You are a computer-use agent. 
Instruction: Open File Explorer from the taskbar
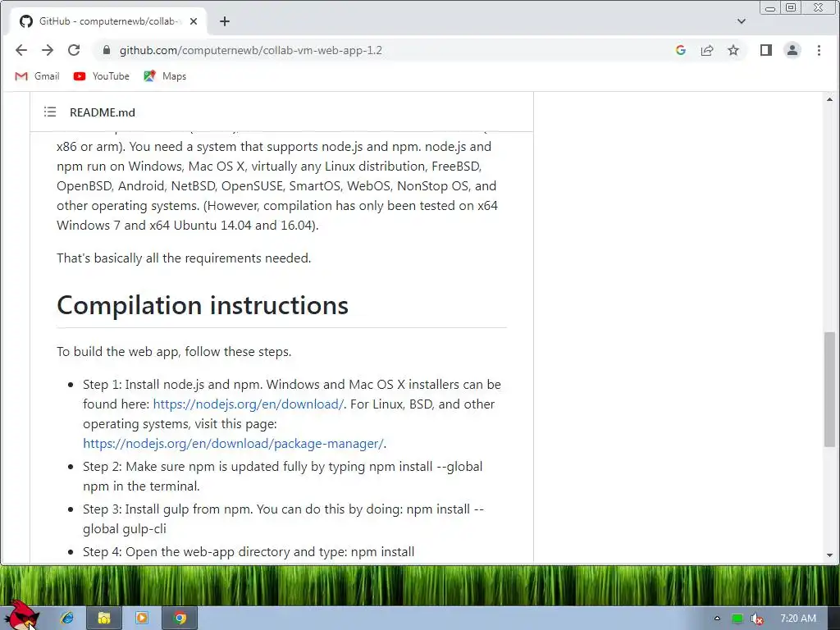[104, 619]
